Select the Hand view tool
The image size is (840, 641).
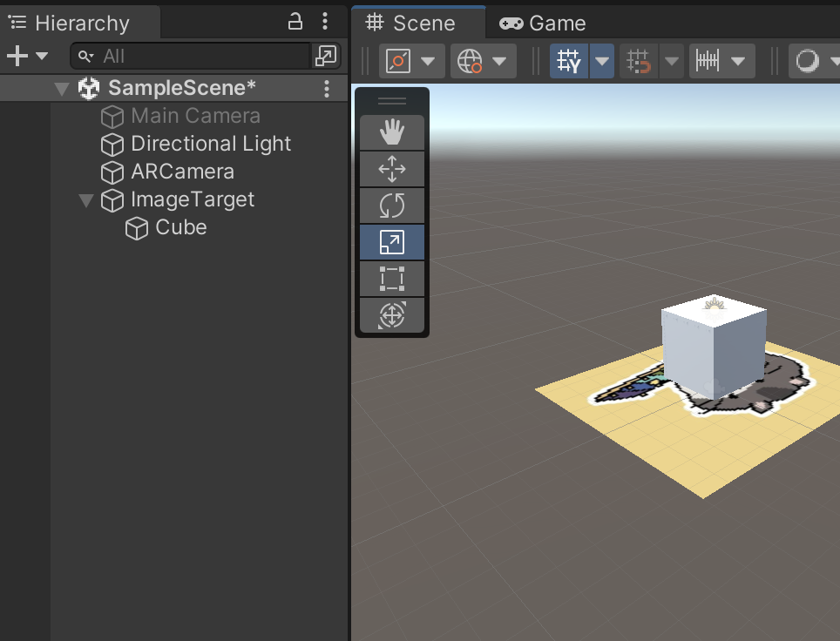(391, 132)
